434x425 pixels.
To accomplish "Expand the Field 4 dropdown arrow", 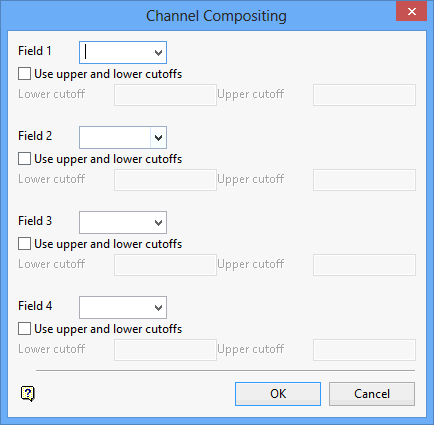I will point(158,307).
